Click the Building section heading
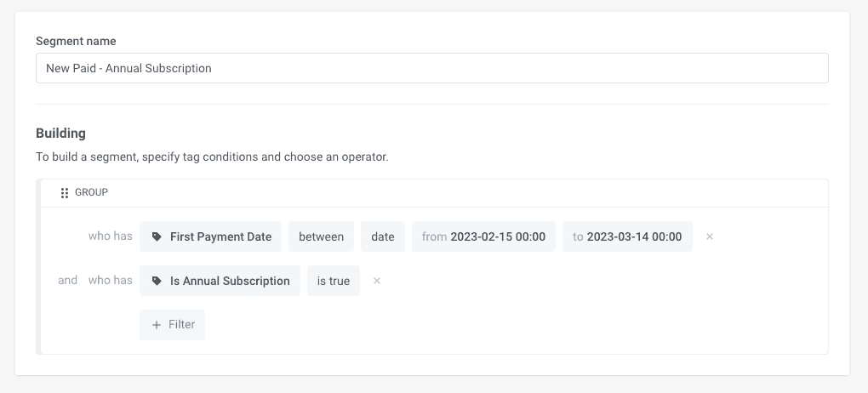Screen dimensions: 868x393 [60, 133]
